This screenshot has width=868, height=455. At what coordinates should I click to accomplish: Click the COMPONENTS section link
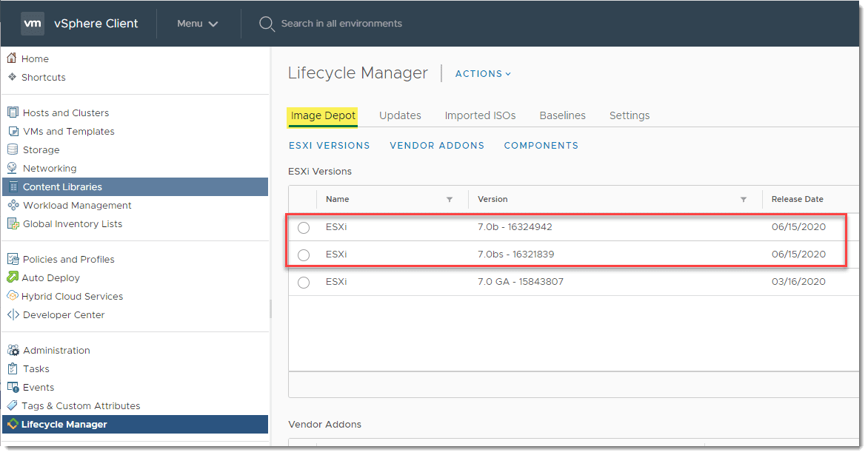541,146
